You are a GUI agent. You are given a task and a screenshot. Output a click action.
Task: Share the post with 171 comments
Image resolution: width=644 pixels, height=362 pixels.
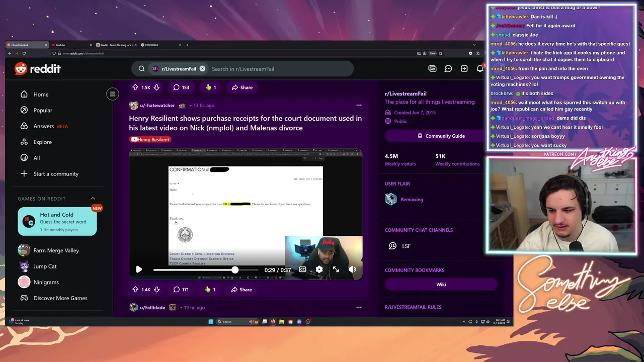click(242, 290)
